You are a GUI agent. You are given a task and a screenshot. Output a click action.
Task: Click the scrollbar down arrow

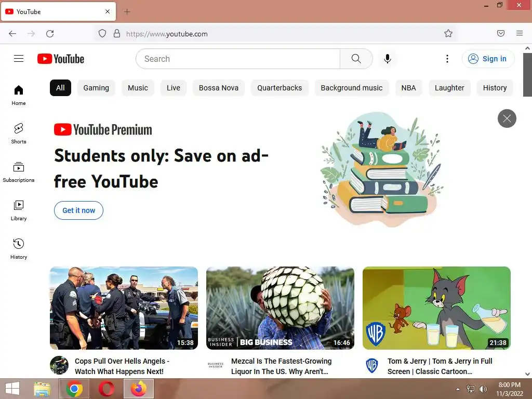click(x=527, y=374)
